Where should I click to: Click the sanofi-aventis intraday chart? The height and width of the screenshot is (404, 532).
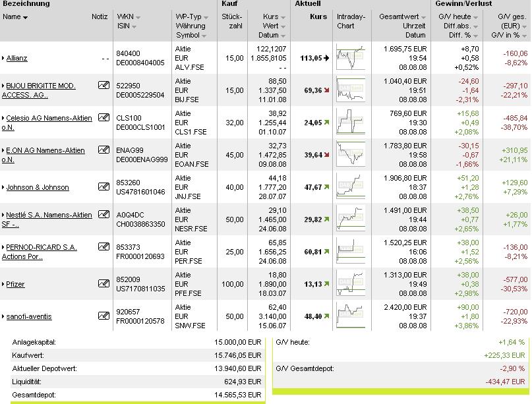351,316
